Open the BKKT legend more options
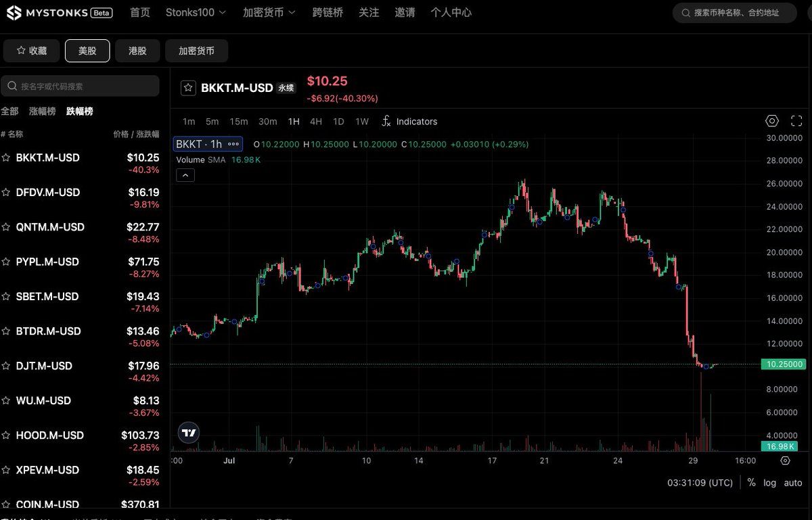812x520 pixels. coord(234,144)
